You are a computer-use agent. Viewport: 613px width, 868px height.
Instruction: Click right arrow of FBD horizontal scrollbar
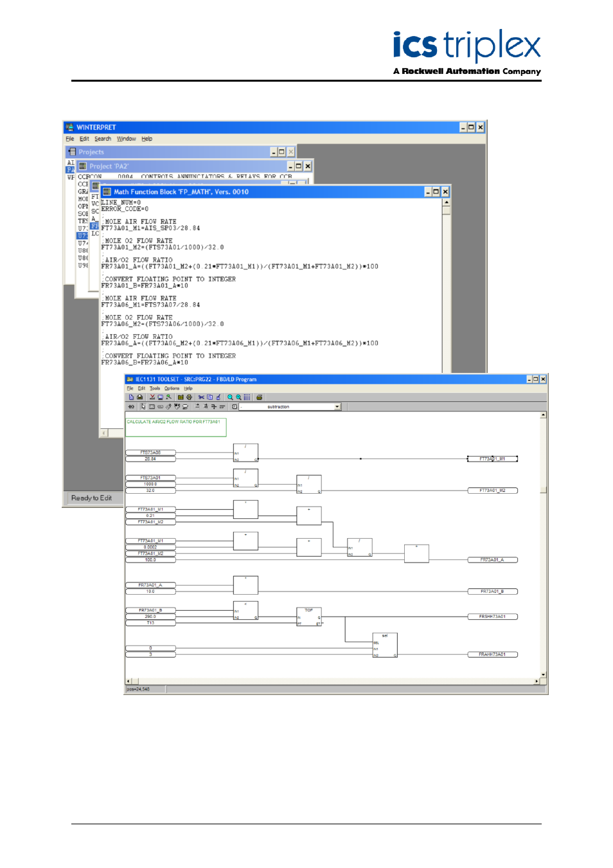pos(537,681)
